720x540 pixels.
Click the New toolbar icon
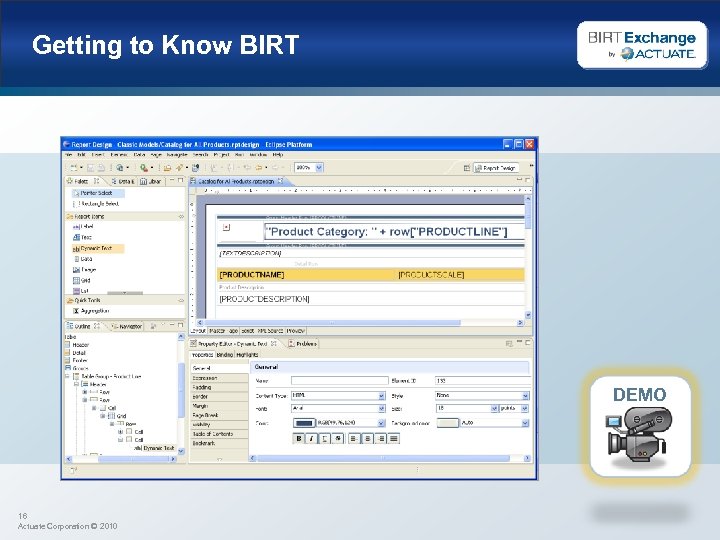73,168
